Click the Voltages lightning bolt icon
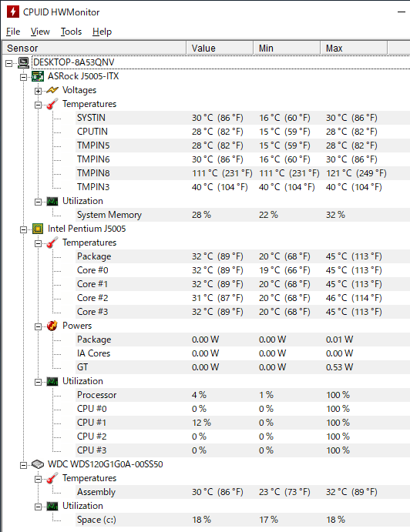Image resolution: width=410 pixels, height=532 pixels. [52, 90]
